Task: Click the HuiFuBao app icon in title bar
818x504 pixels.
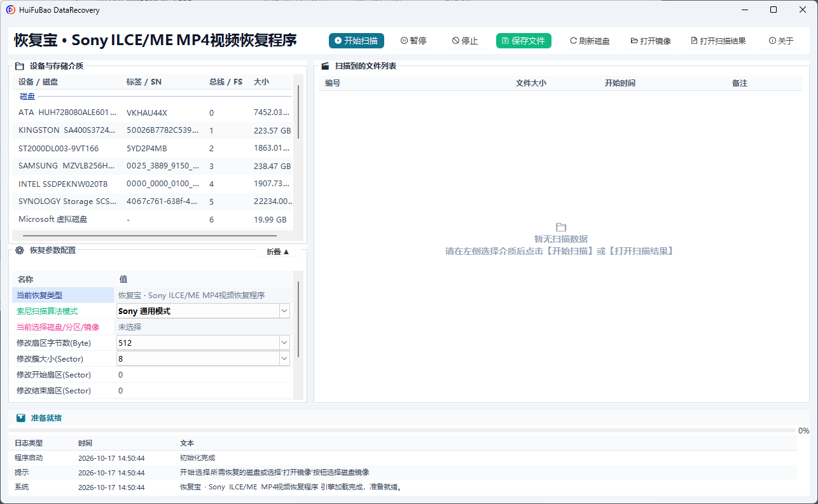Action: (x=11, y=10)
